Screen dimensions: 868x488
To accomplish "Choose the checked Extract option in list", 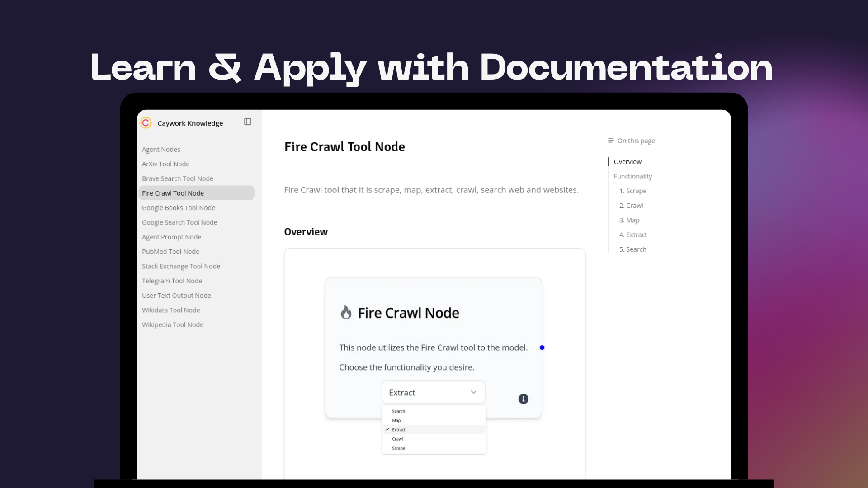I will pos(398,430).
